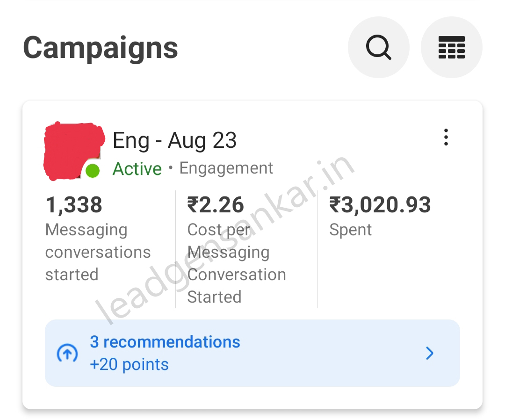Open the table columns view icon
This screenshot has height=420, width=505.
click(451, 47)
